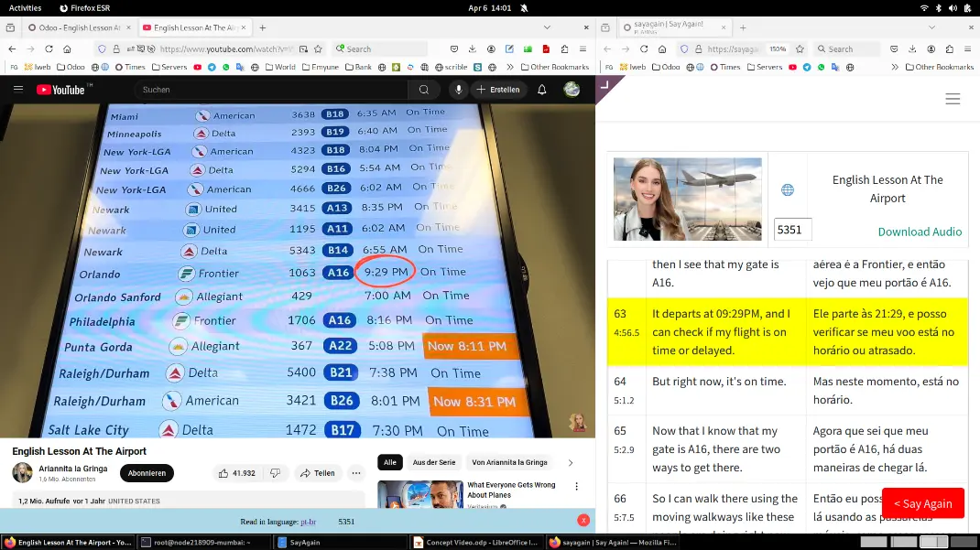Switch to the terminal 'root@node218909-mumbai' taskbar item
The height and width of the screenshot is (550, 980).
pyautogui.click(x=203, y=543)
